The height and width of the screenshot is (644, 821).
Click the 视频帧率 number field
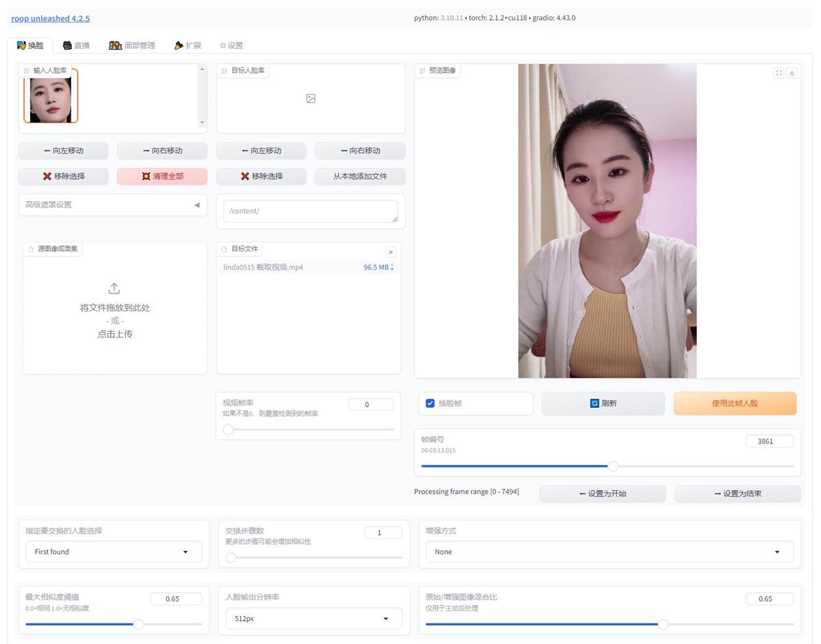[x=371, y=404]
